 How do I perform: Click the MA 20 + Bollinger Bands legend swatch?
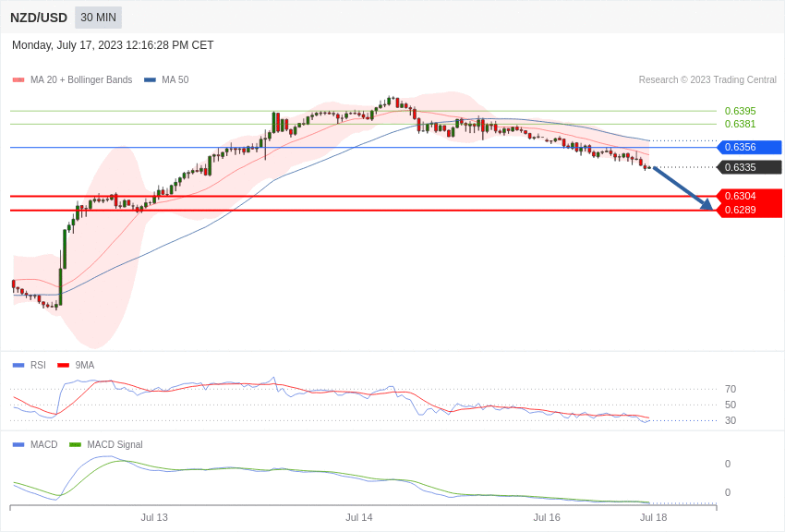coord(18,79)
